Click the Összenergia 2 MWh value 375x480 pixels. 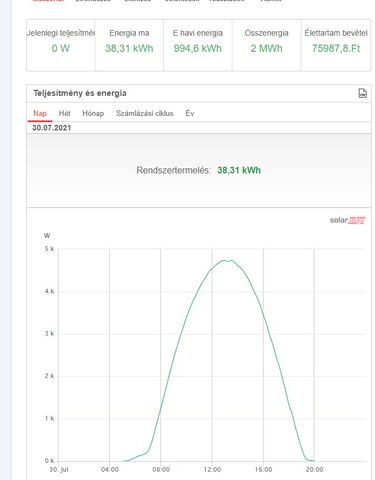(266, 48)
